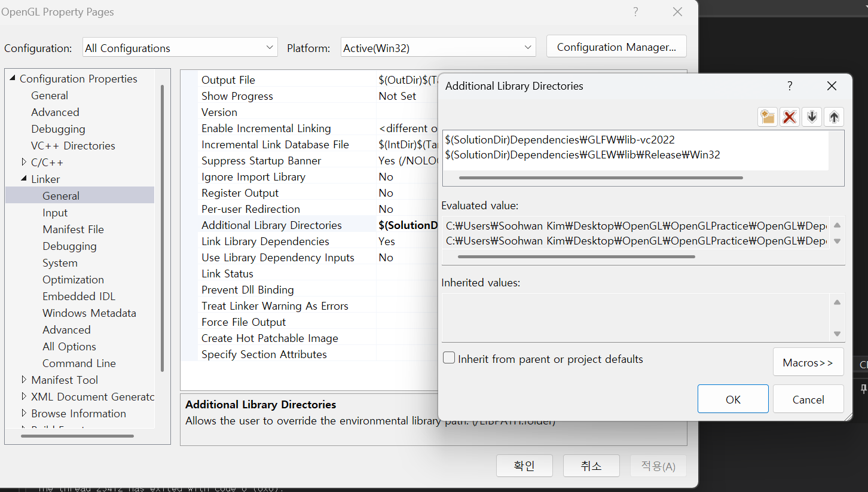Select Advanced under Linker
This screenshot has width=868, height=492.
66,329
